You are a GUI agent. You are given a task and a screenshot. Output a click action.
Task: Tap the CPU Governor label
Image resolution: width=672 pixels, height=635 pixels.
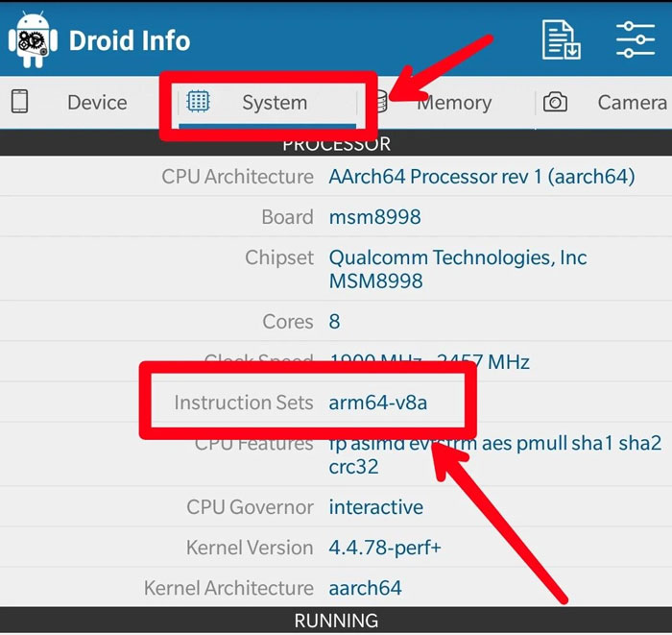point(251,507)
